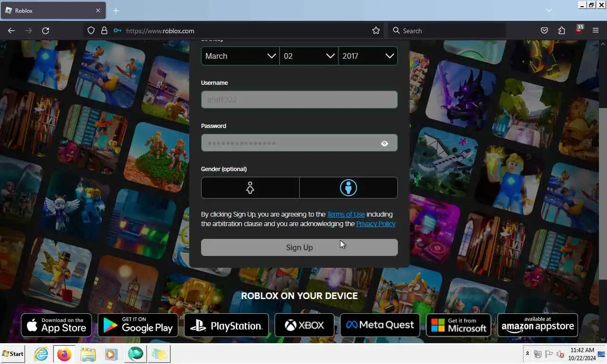Expand the list all tabs chevron
The image size is (607, 364).
(x=549, y=10)
